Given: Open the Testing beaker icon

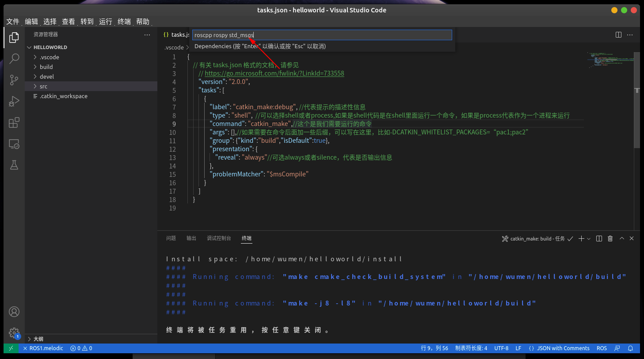Looking at the screenshot, I should tap(14, 165).
